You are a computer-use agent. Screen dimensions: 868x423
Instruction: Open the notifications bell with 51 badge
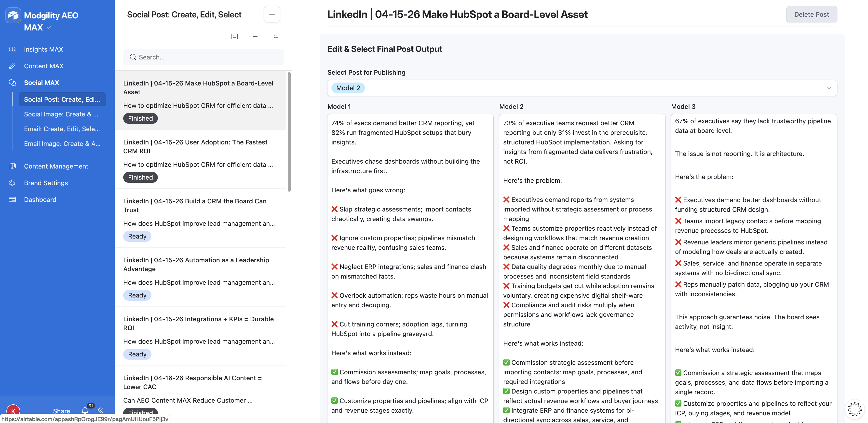point(85,410)
